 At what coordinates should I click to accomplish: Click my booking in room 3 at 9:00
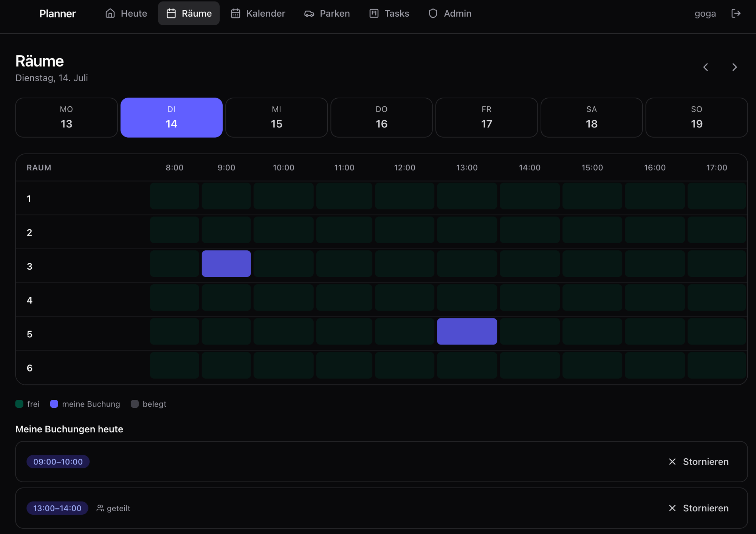(226, 264)
